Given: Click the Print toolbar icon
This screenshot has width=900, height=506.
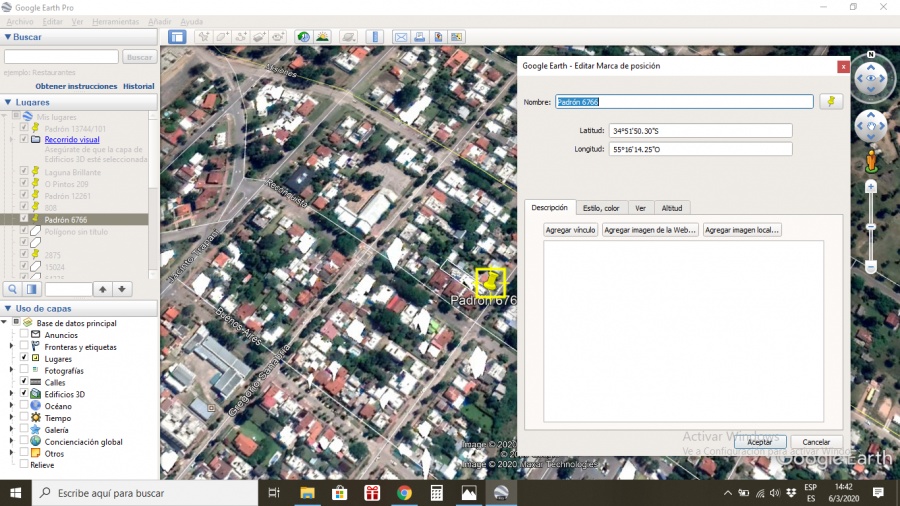Looking at the screenshot, I should click(420, 37).
